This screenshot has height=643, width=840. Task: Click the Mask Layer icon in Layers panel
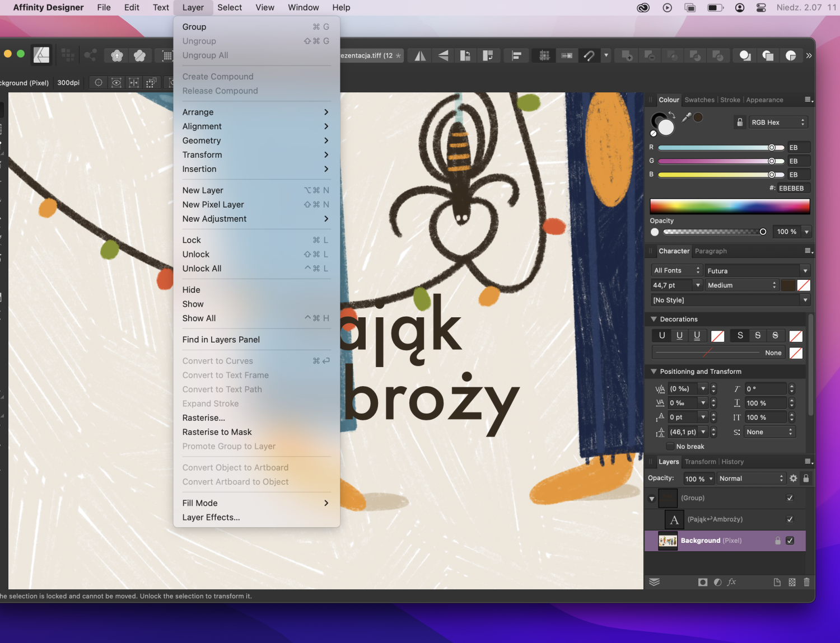[702, 582]
